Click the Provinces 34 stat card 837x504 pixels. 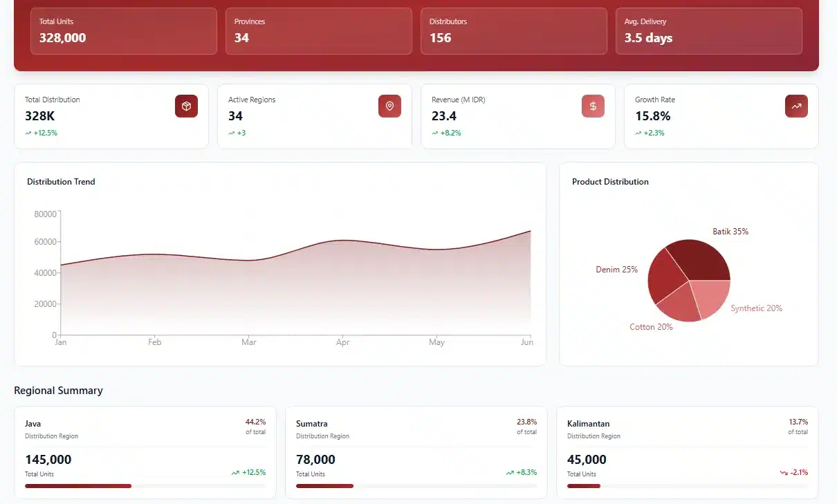point(318,31)
